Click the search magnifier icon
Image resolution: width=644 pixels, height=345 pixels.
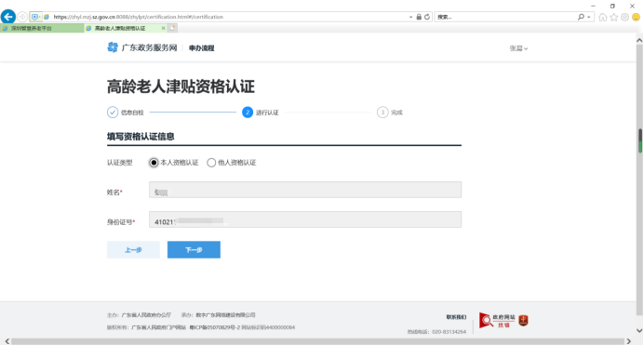tap(581, 17)
